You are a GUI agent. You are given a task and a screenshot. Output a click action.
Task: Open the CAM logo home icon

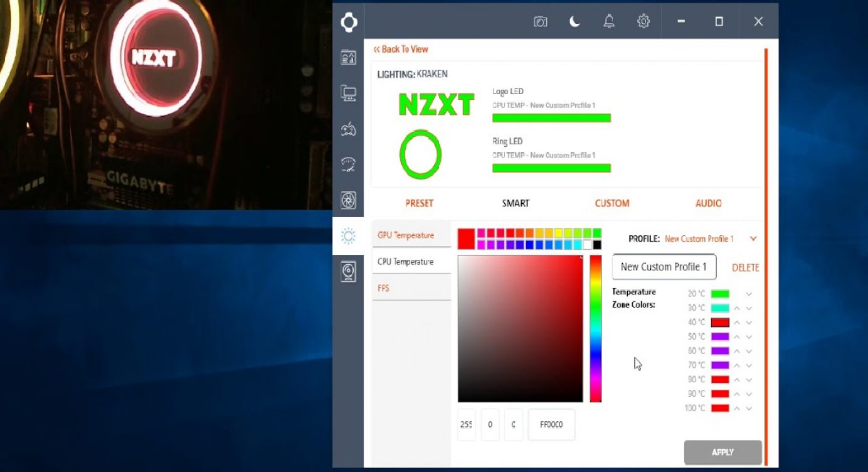349,23
